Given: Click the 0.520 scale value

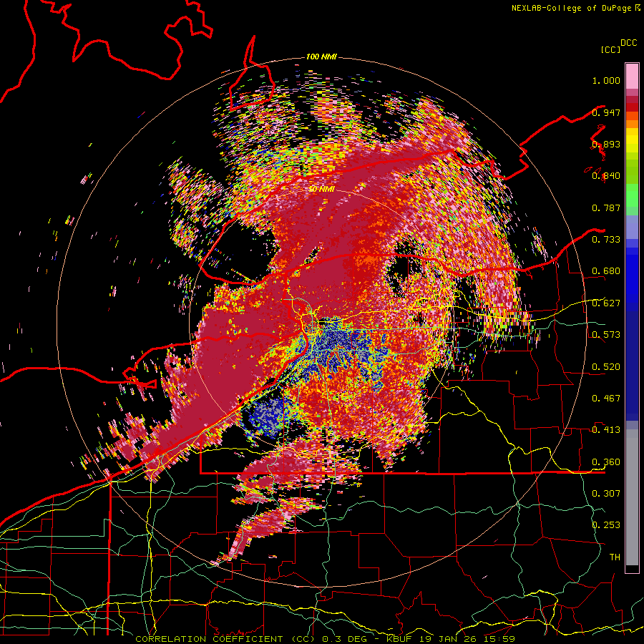Looking at the screenshot, I should pos(606,366).
